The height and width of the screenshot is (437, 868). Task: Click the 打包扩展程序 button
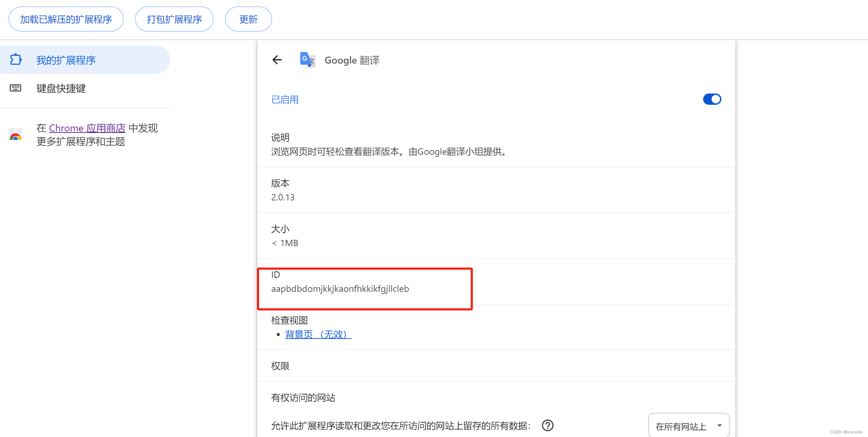(174, 19)
